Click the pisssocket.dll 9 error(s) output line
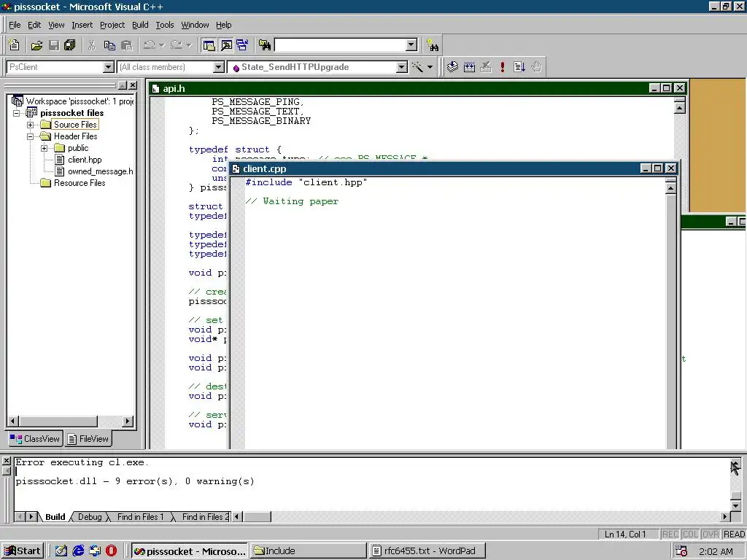 point(135,481)
